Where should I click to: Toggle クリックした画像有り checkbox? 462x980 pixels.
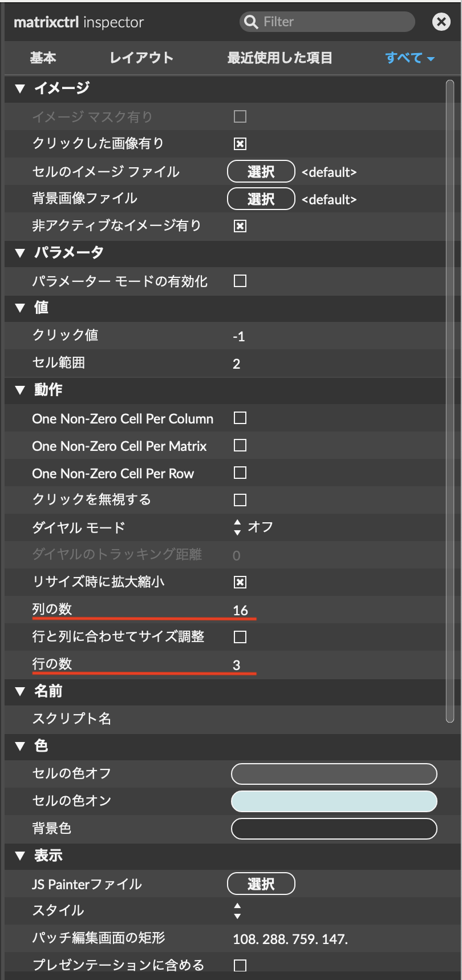click(x=240, y=144)
